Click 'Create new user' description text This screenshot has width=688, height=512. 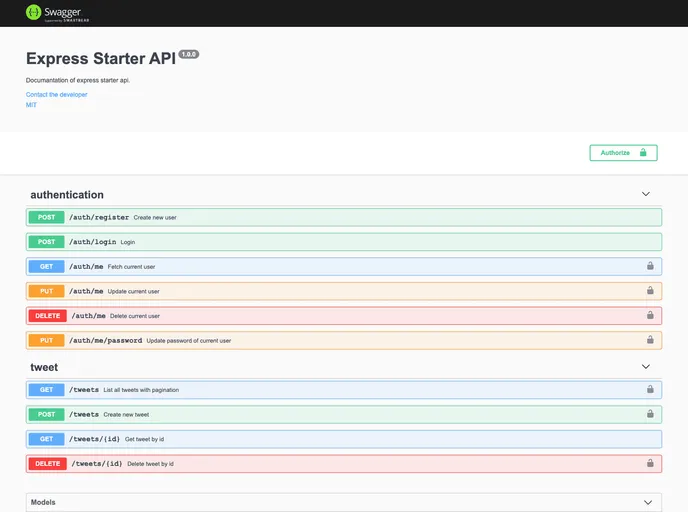tap(155, 218)
